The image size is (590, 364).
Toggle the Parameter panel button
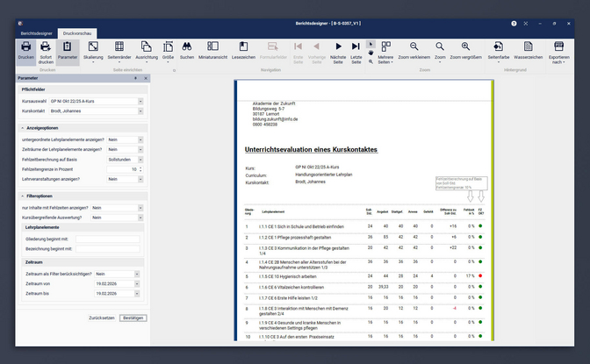tap(68, 51)
